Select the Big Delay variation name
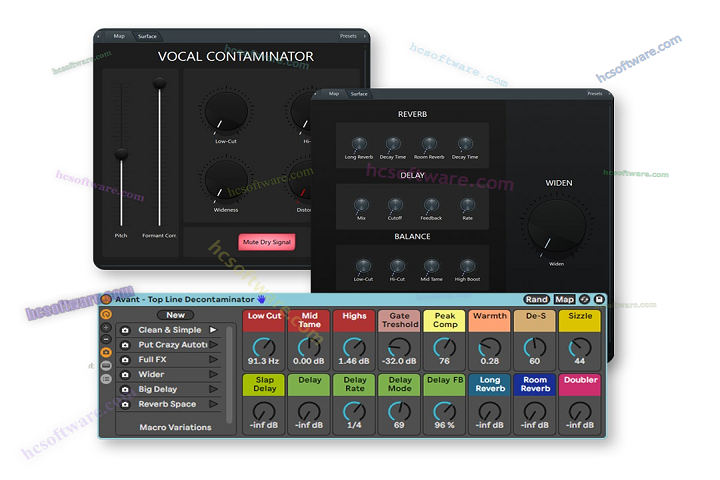 coord(158,390)
